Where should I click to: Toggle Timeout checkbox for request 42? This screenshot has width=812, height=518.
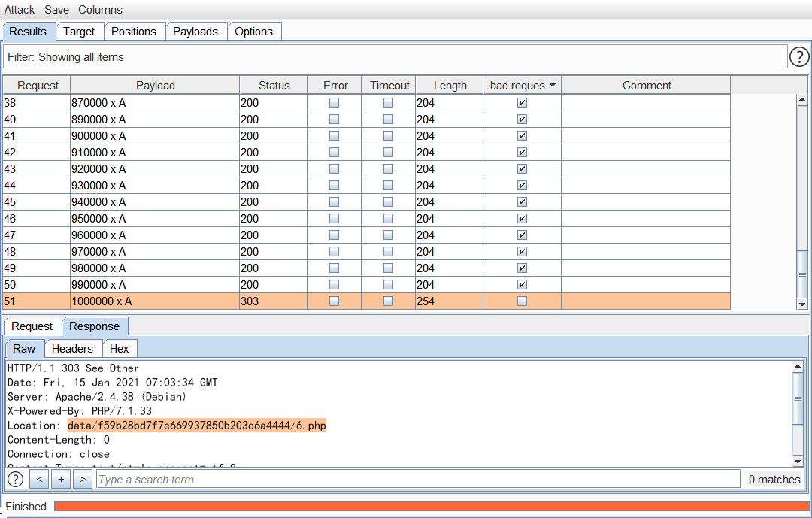point(389,153)
